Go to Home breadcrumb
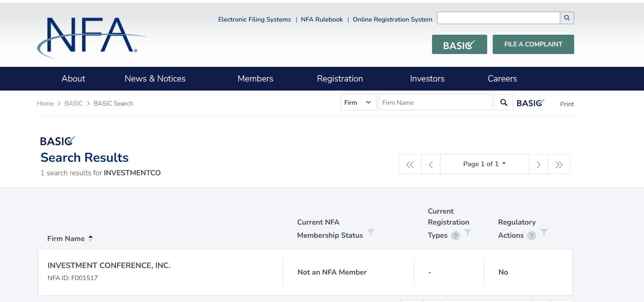The height and width of the screenshot is (302, 644). [x=45, y=103]
